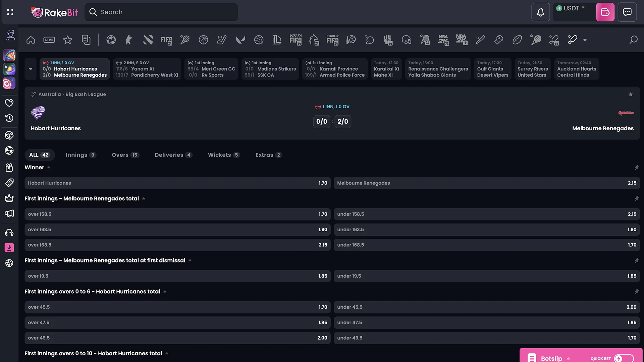
Task: Select the Football sport icon
Action: point(111,40)
